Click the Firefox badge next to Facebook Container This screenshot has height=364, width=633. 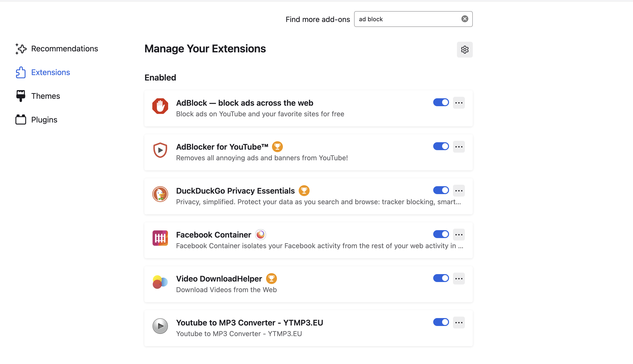[x=261, y=235]
